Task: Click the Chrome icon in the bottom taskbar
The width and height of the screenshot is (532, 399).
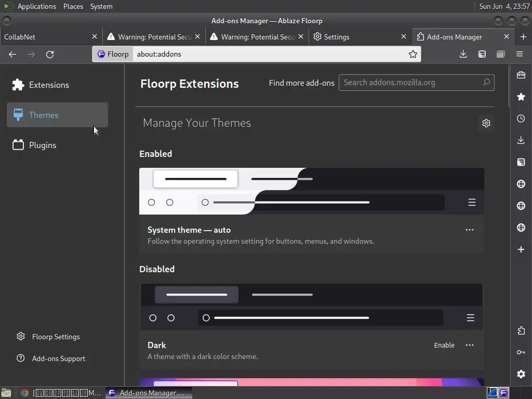Action: [24, 393]
